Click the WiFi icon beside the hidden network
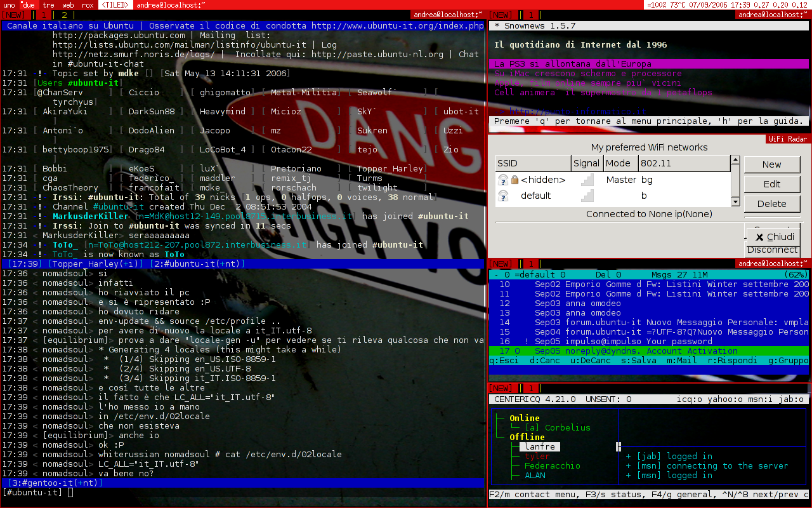812x508 pixels. 503,180
